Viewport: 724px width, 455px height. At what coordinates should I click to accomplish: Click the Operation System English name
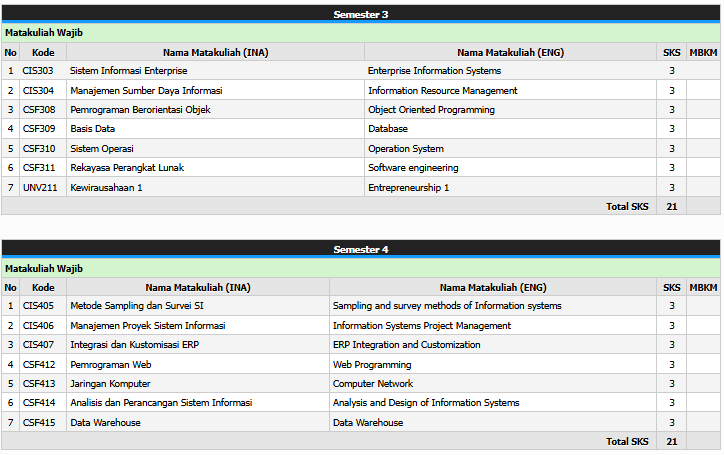coord(405,149)
